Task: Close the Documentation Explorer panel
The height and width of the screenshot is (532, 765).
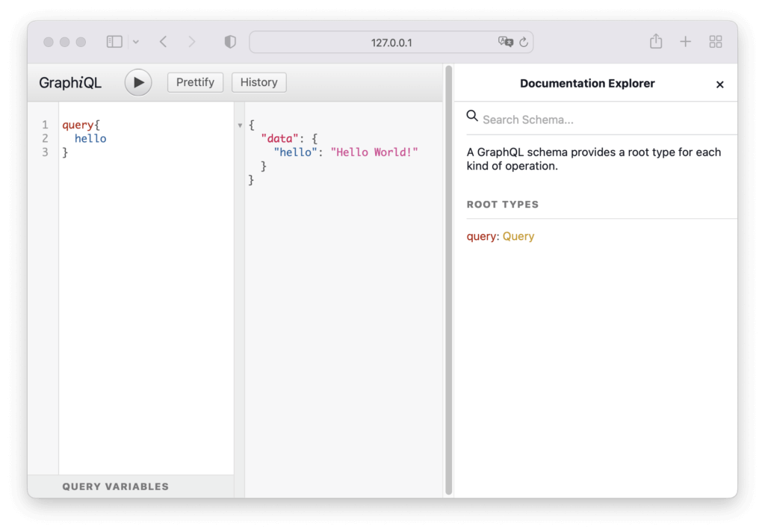Action: click(x=719, y=84)
